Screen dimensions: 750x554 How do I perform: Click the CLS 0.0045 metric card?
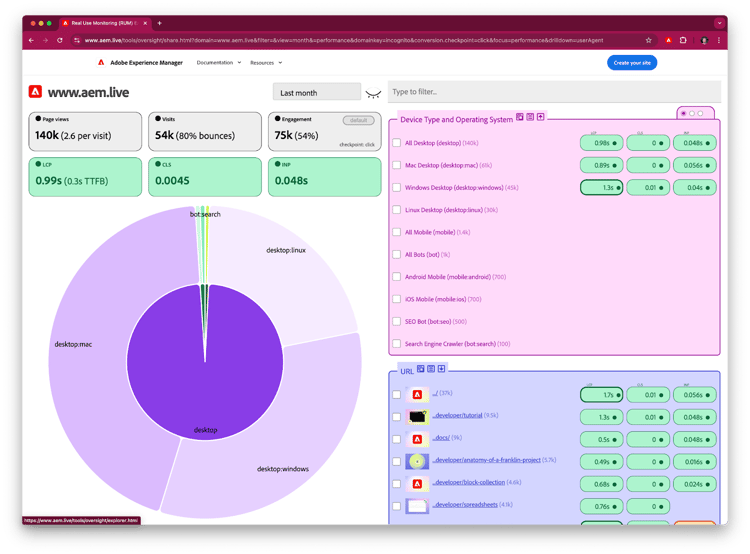point(205,177)
